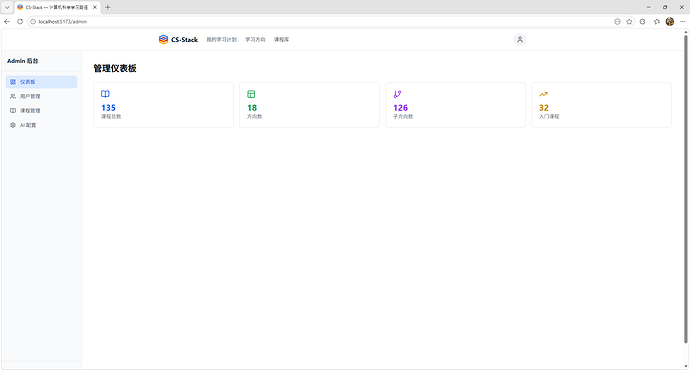The width and height of the screenshot is (690, 370).
Task: Click the 135 course total value
Action: (108, 108)
